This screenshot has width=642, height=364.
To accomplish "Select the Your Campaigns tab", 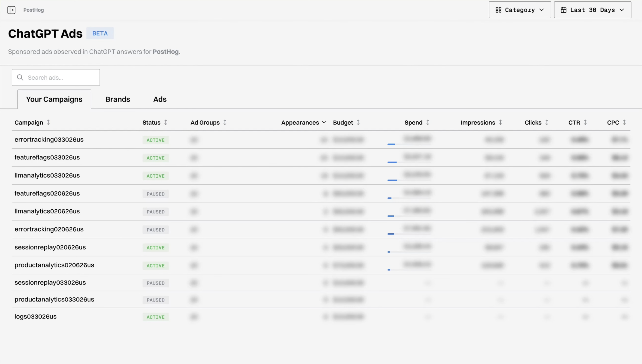I will [54, 99].
